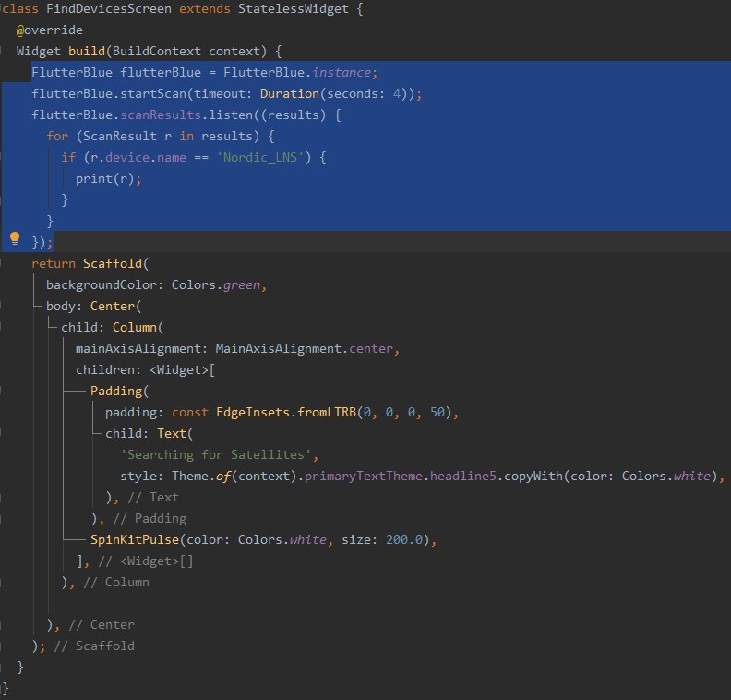Click the 'Nordic_LNS' string literal
Image resolution: width=731 pixels, height=700 pixels.
coord(260,158)
